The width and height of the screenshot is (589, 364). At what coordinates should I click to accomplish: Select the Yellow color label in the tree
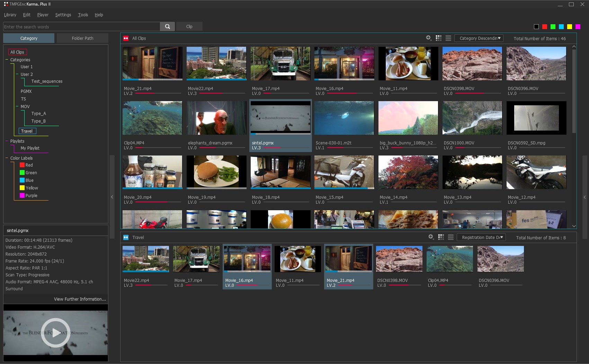29,188
